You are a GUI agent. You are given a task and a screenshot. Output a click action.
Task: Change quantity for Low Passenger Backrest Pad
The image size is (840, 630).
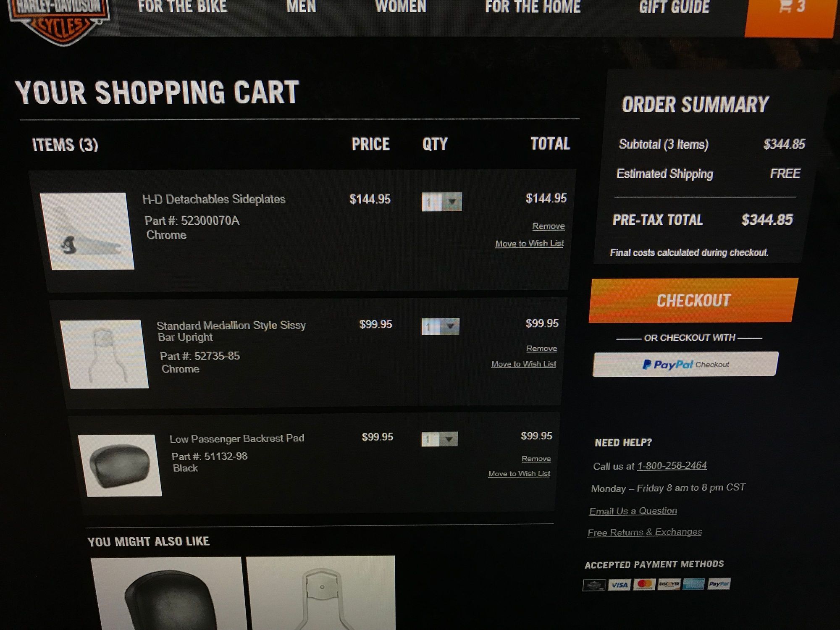tap(439, 439)
